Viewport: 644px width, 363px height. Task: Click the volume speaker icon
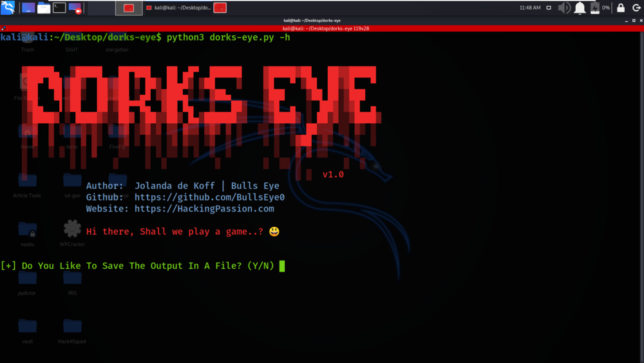(564, 8)
